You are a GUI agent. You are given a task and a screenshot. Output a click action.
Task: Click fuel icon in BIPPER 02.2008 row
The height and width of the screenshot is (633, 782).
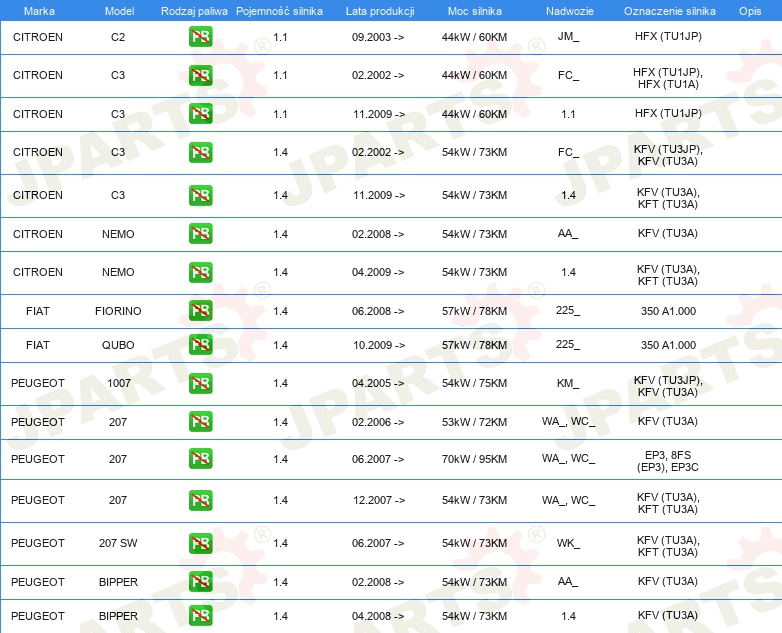coord(200,582)
